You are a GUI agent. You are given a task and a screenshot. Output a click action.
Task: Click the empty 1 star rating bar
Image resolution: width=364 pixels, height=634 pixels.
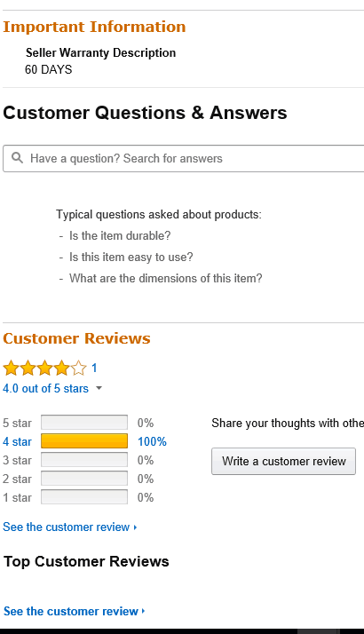pyautogui.click(x=84, y=497)
